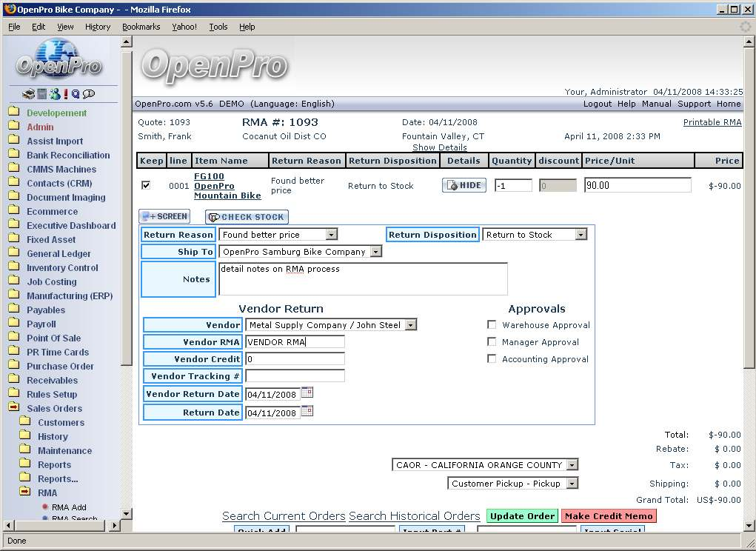Open the calculator icon in sidebar
The width and height of the screenshot is (756, 551).
[x=42, y=94]
